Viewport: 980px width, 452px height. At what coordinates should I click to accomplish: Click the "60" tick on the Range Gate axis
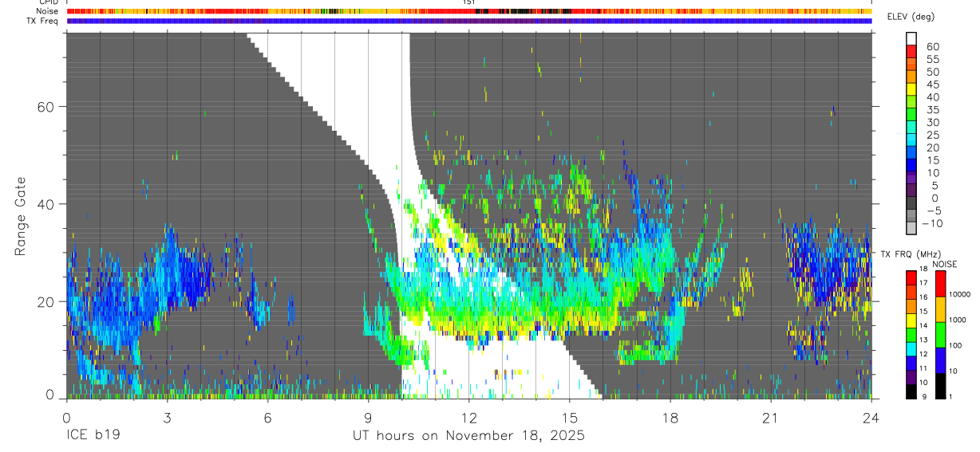coord(47,107)
